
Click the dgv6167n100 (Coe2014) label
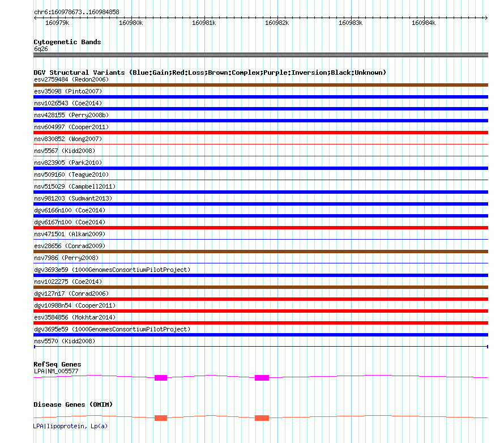[x=70, y=222]
